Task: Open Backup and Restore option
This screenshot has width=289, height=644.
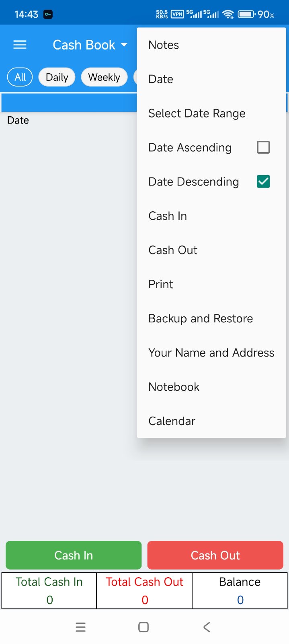Action: (x=201, y=318)
